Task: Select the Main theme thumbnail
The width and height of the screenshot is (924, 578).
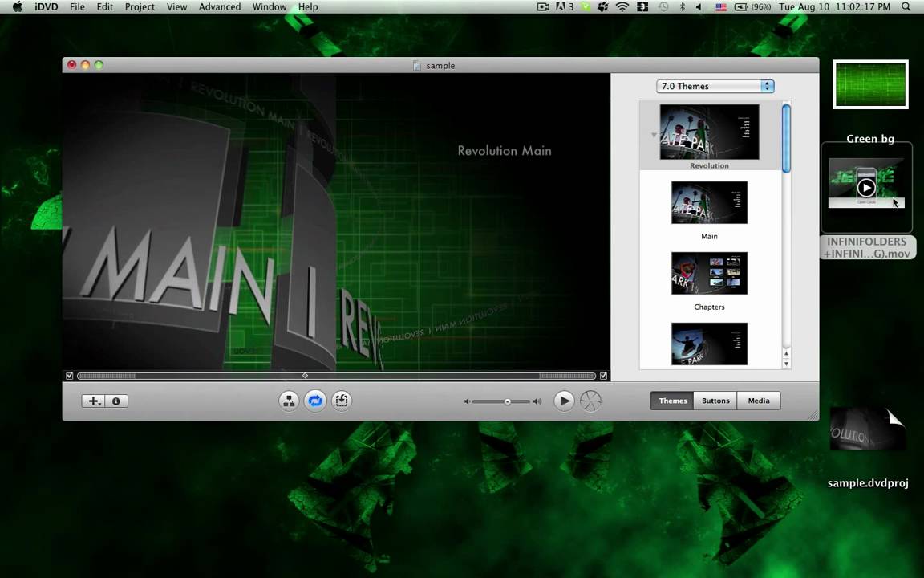Action: (710, 203)
